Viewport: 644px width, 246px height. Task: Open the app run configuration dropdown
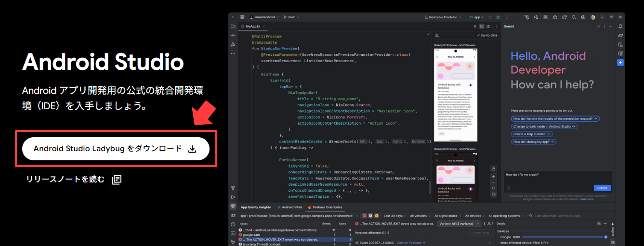pyautogui.click(x=477, y=17)
